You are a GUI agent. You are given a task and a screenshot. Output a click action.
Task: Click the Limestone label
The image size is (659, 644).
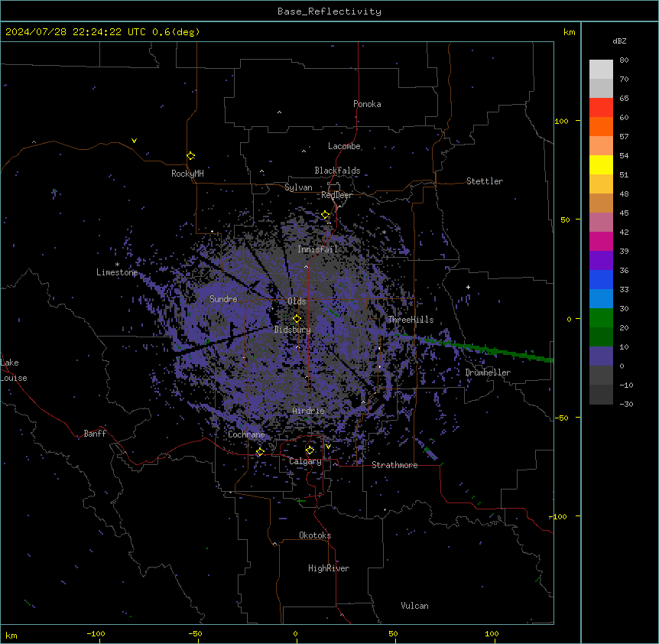(117, 272)
